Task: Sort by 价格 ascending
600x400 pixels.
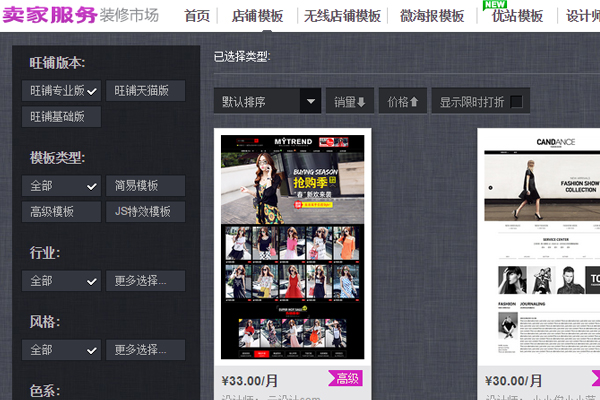Action: coord(403,101)
